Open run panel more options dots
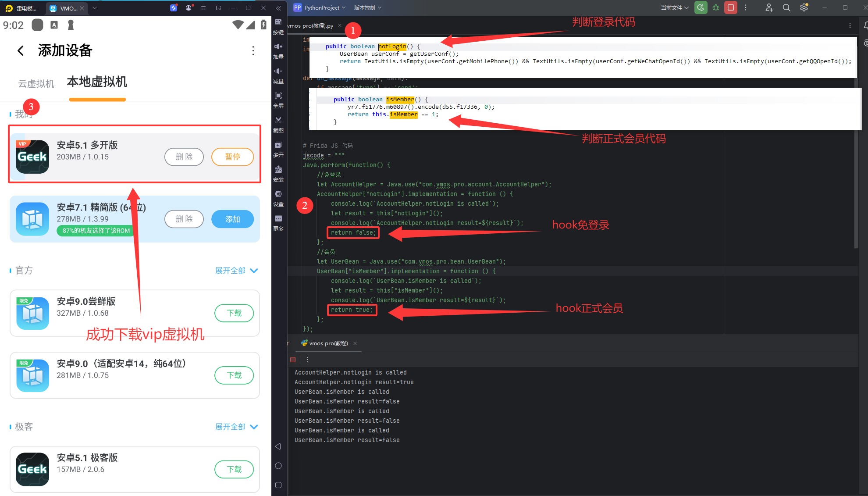This screenshot has width=868, height=496. click(307, 360)
